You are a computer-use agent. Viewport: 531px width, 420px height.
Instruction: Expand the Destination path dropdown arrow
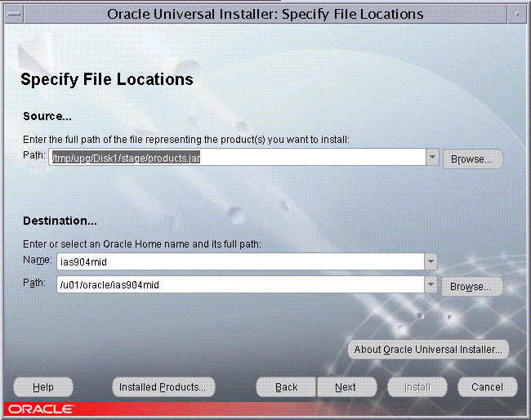click(x=431, y=284)
